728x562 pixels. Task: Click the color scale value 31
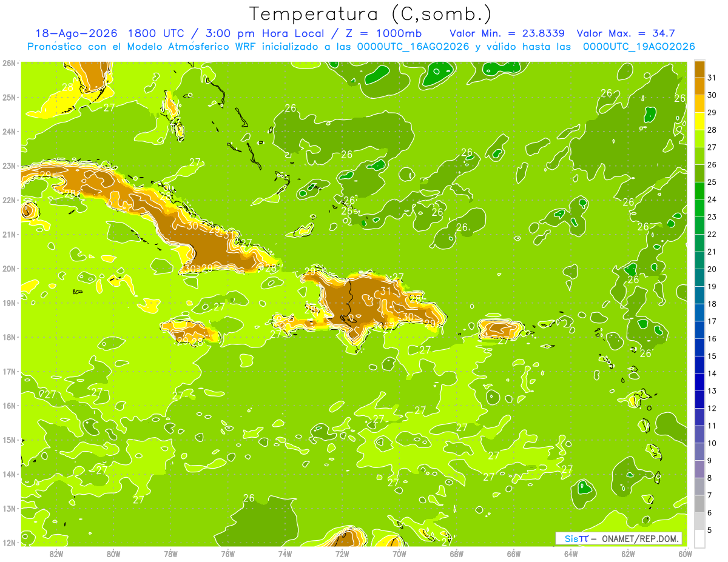[x=712, y=78]
